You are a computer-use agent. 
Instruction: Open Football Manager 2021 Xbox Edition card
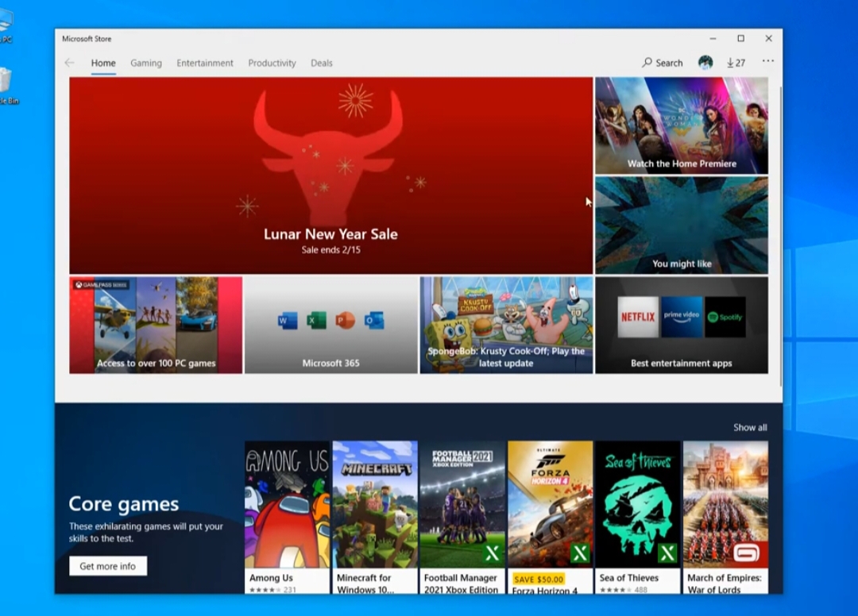[x=462, y=517]
